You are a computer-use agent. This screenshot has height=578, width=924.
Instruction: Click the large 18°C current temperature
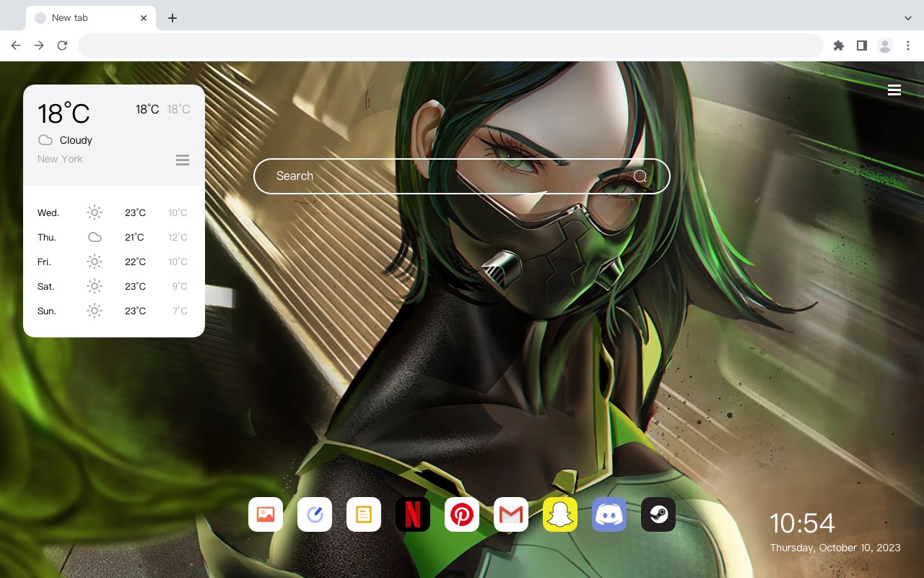64,113
